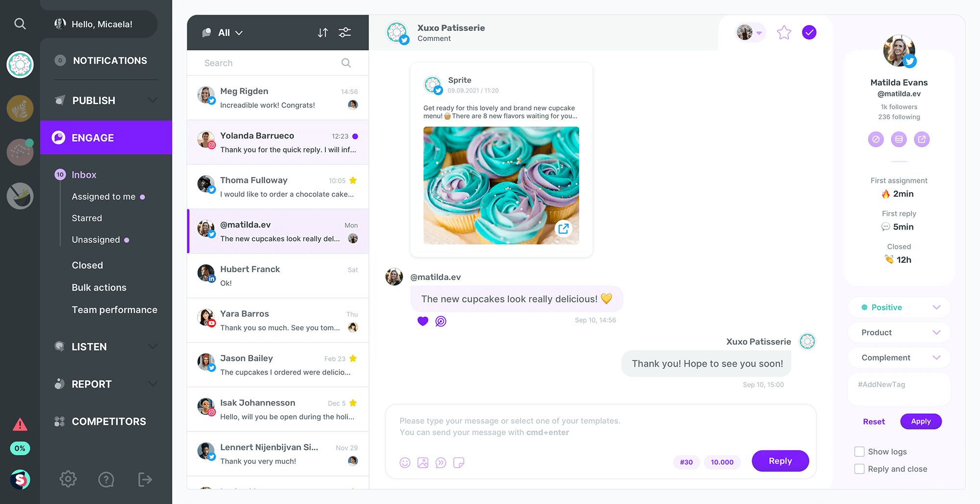Open saved reply templates icon
Viewport: 980px width, 504px height.
click(441, 462)
